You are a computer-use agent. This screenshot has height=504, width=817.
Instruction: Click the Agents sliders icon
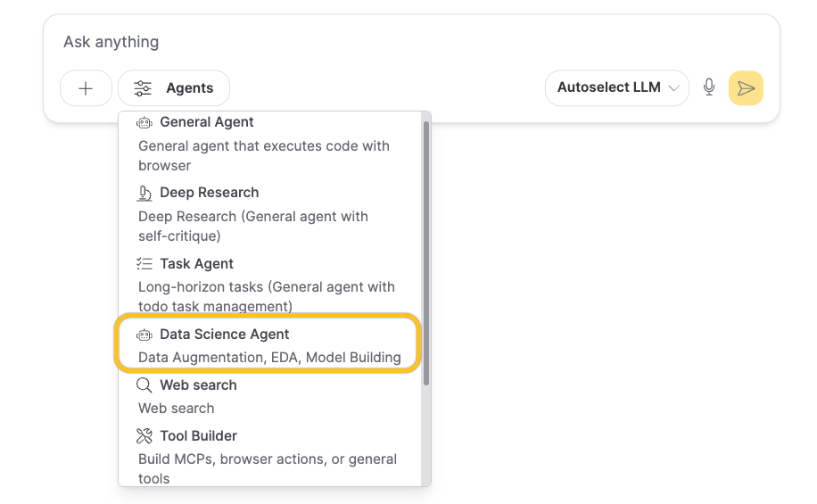143,88
